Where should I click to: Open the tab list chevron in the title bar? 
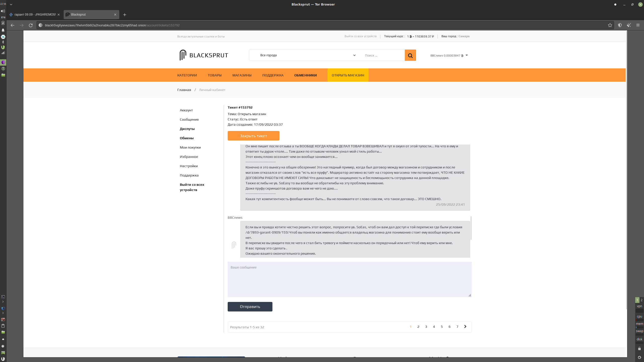[11, 4]
